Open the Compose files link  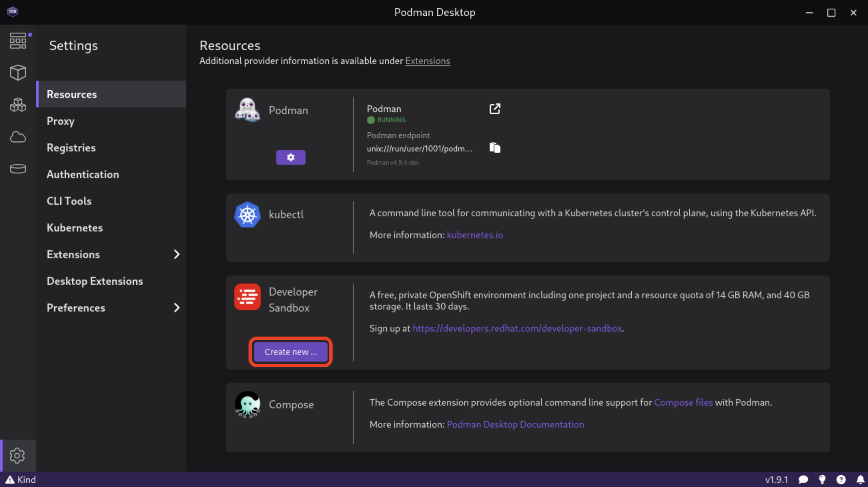pyautogui.click(x=683, y=402)
